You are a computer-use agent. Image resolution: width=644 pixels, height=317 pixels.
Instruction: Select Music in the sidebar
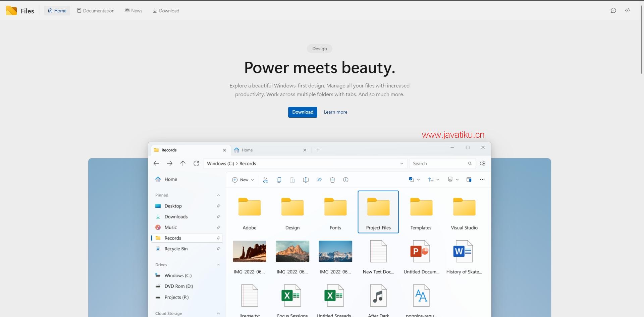(187, 228)
